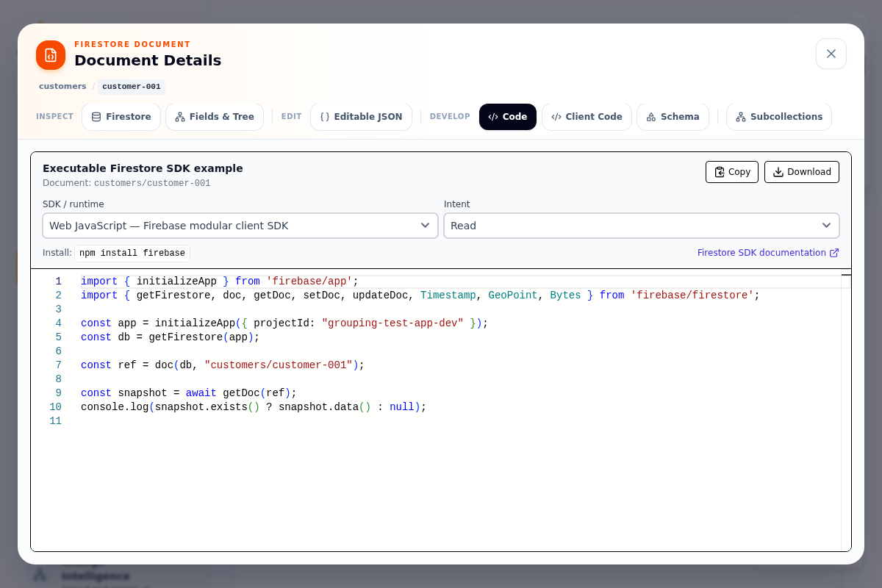Click external-link icon beside SDK documentation
Screen dimensions: 882x588
pyautogui.click(x=834, y=253)
